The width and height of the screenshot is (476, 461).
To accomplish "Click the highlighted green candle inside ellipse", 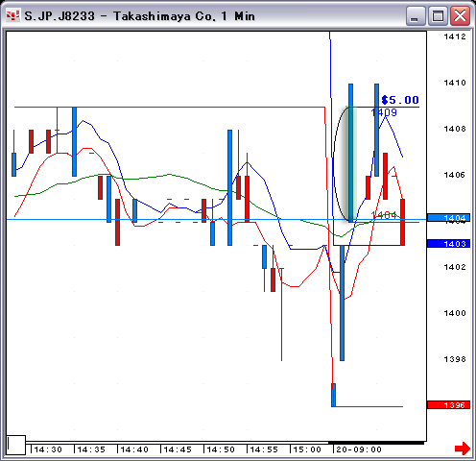I will tap(351, 164).
